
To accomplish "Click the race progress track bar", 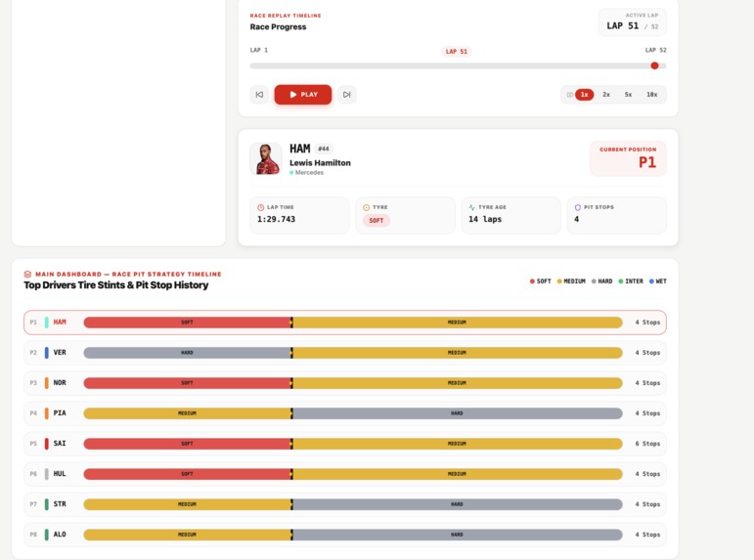I will coord(459,65).
